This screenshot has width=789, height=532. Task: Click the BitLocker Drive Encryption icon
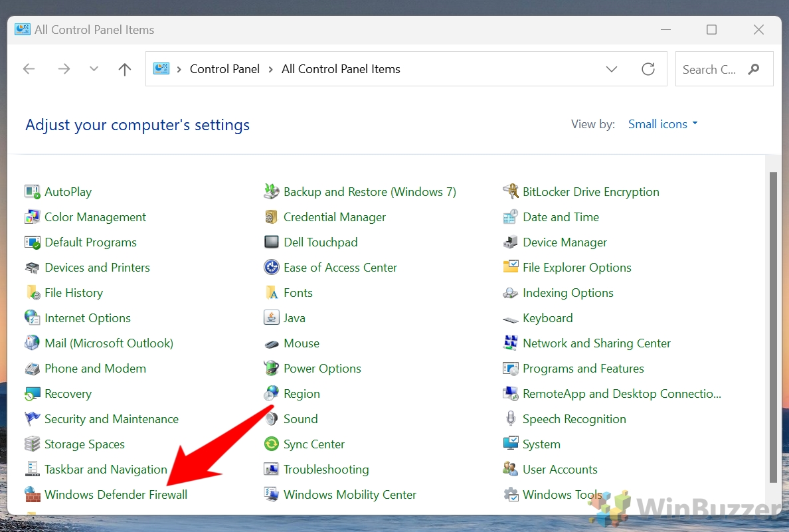(x=510, y=192)
